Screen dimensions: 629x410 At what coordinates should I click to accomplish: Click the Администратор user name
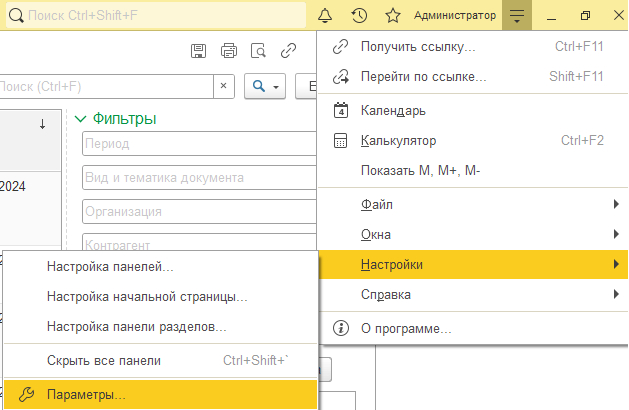(455, 16)
